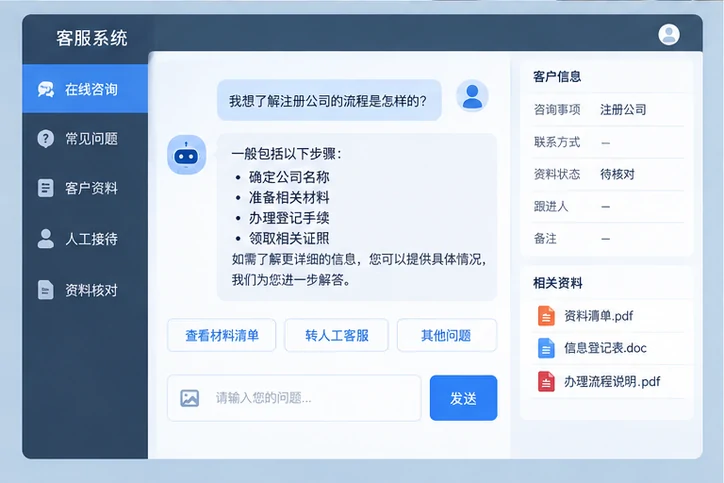
Task: Send the message with 发送 button
Action: (x=463, y=398)
